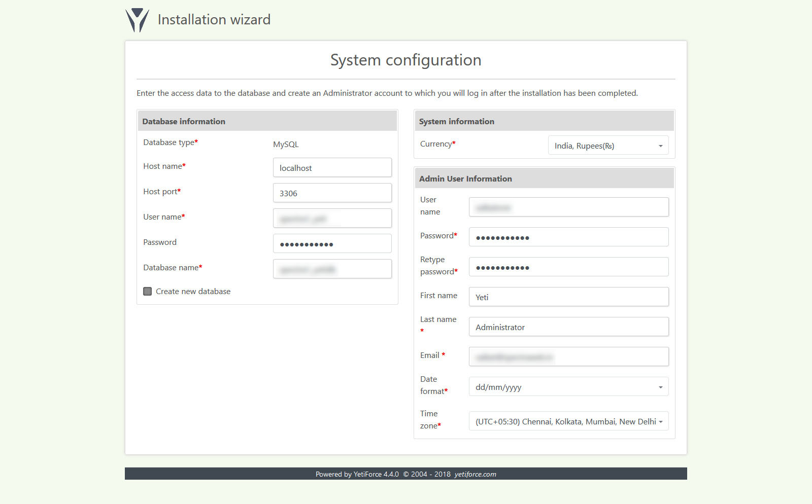Click the Host name field containing localhost
This screenshot has height=504, width=812.
pos(332,167)
